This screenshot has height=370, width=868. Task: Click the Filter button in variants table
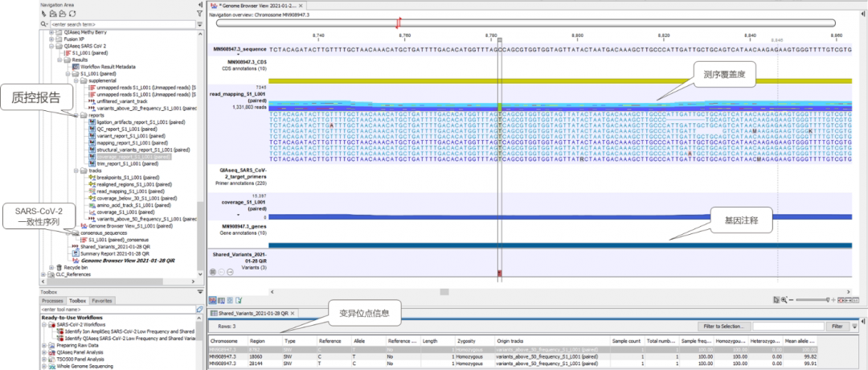[837, 327]
